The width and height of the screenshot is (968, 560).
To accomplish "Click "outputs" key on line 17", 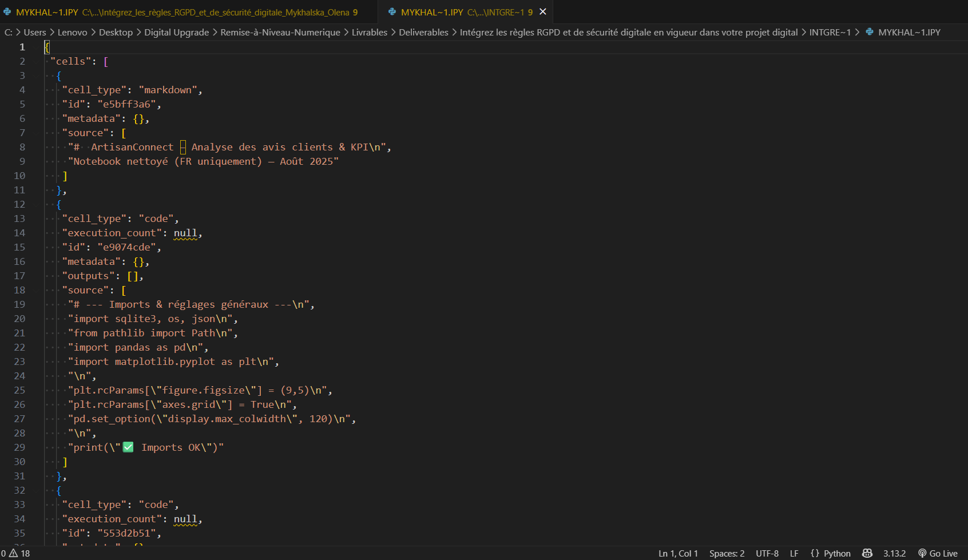I will pyautogui.click(x=88, y=276).
